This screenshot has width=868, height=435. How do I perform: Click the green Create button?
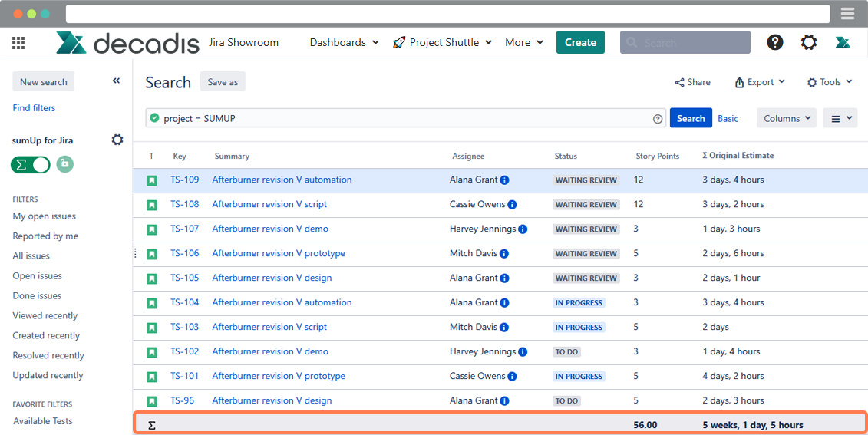click(x=580, y=42)
